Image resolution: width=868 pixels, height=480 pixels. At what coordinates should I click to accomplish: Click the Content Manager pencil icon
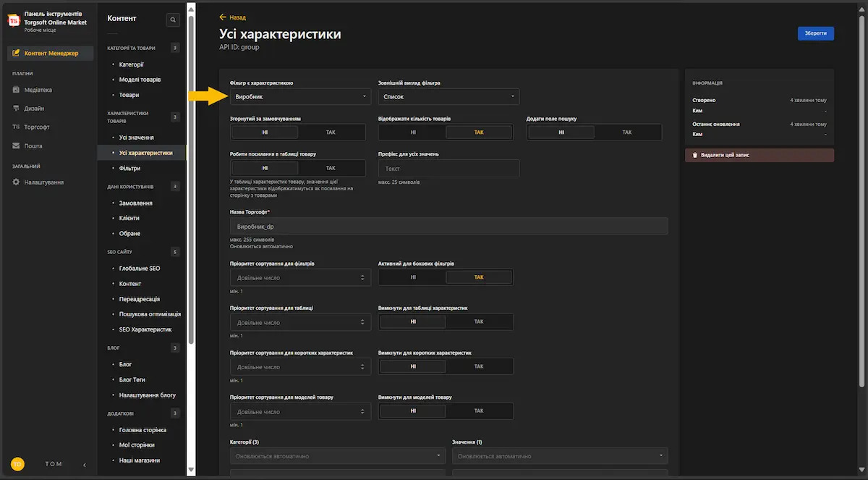pyautogui.click(x=16, y=54)
